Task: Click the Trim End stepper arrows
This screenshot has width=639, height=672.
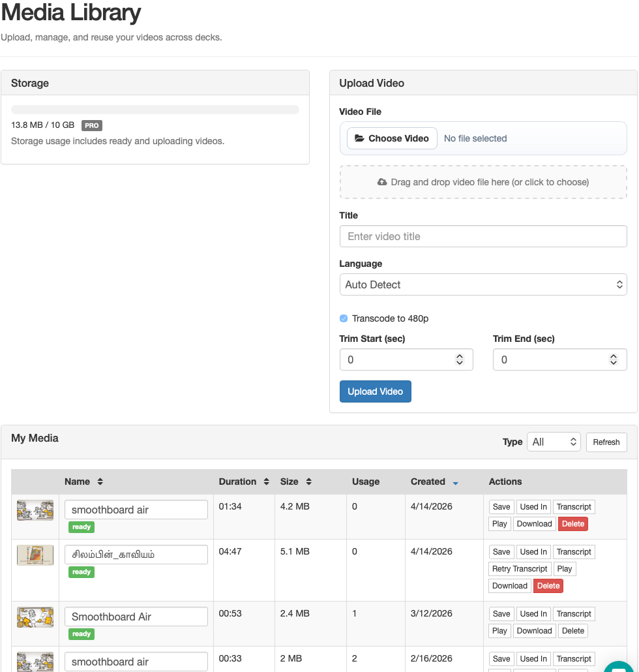Action: pos(613,359)
